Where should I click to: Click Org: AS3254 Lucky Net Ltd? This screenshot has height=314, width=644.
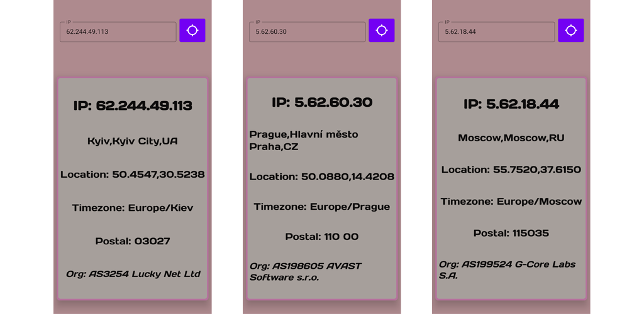coord(133,274)
